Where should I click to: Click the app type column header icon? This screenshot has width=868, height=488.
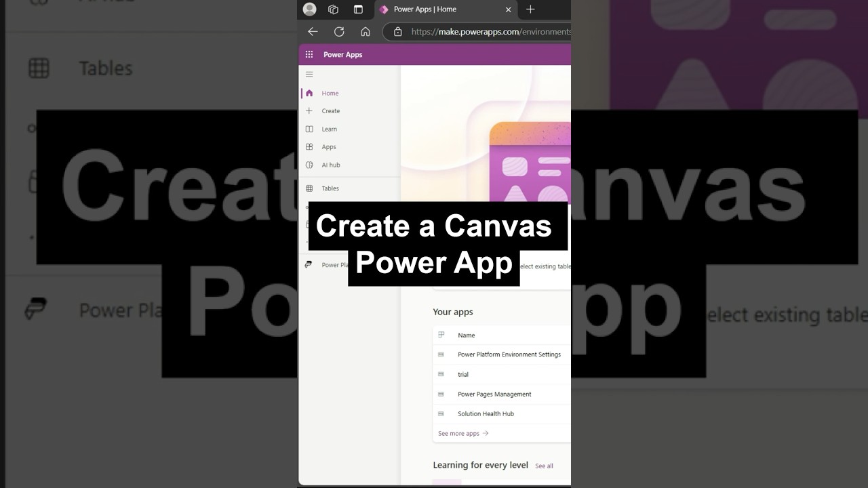click(x=441, y=335)
